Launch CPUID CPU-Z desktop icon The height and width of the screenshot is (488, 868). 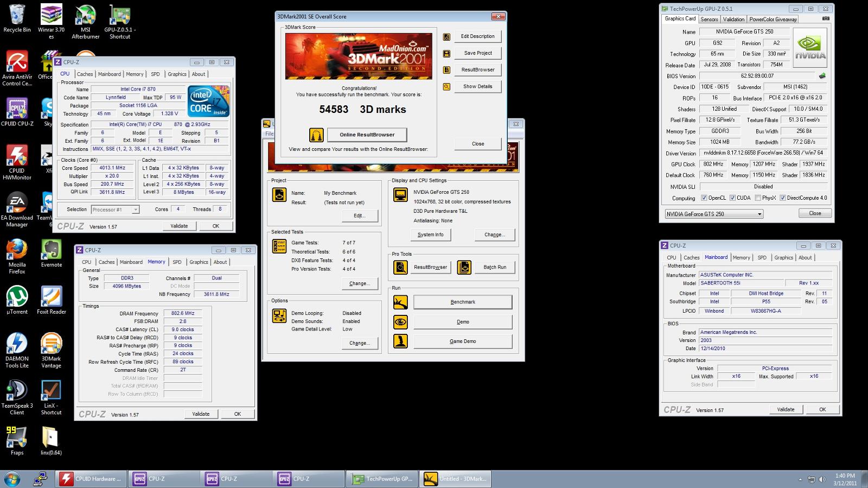tap(17, 112)
